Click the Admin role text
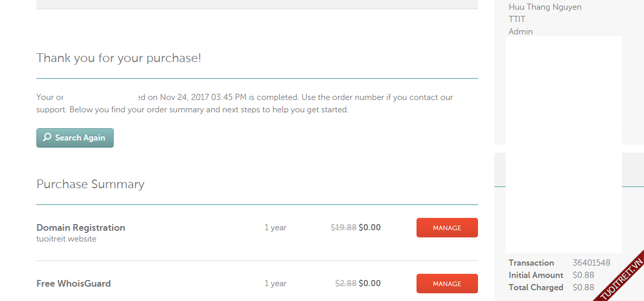The height and width of the screenshot is (301, 644). 521,32
